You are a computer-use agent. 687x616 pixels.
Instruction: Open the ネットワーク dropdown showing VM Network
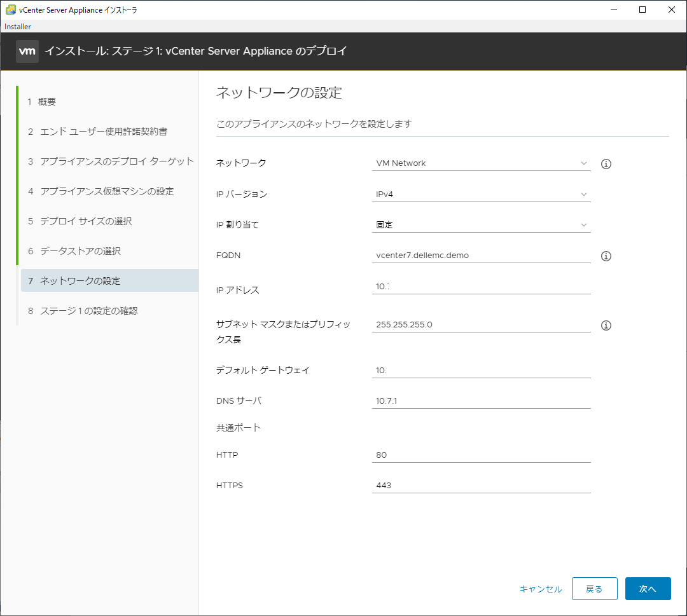pos(481,163)
